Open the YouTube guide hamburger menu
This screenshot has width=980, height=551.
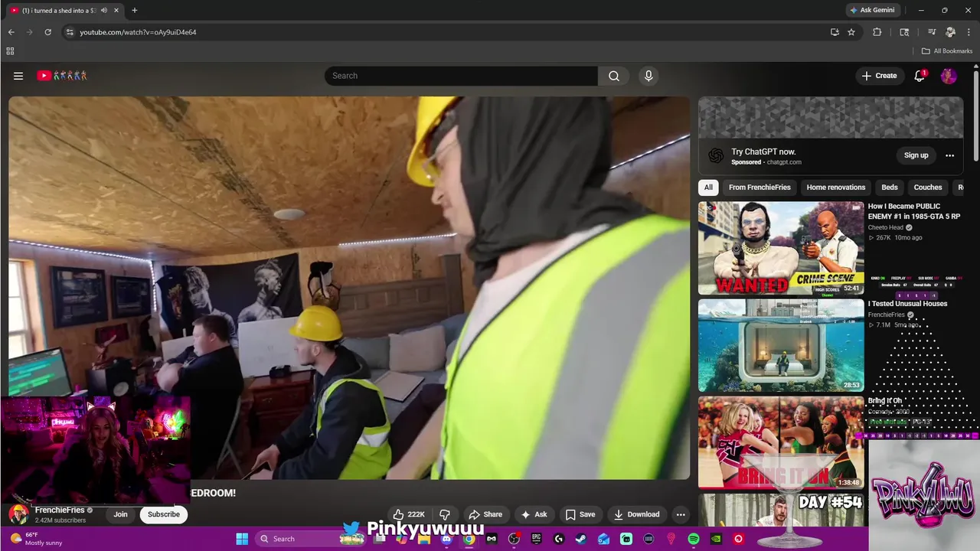click(x=18, y=76)
